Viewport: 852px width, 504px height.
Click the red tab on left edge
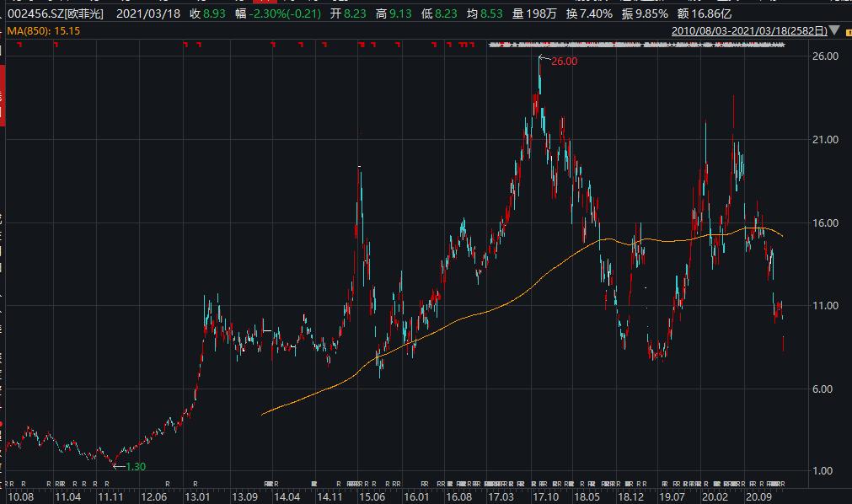[3, 103]
